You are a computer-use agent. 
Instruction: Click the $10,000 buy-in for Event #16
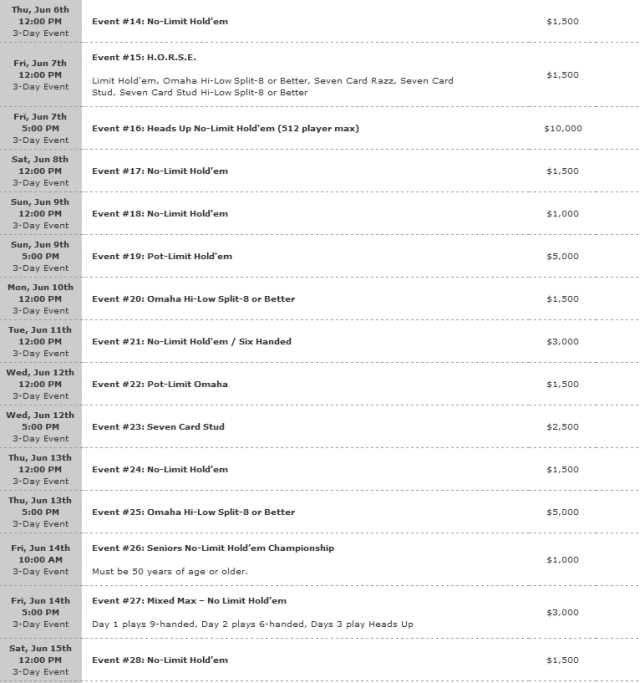[x=563, y=128]
